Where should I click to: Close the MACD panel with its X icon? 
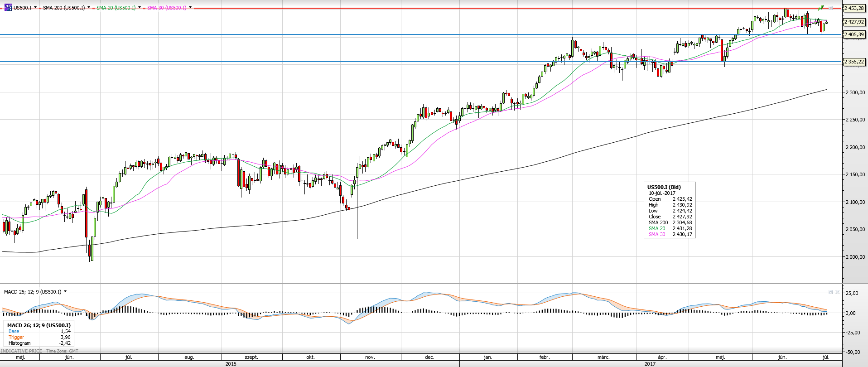click(x=838, y=292)
